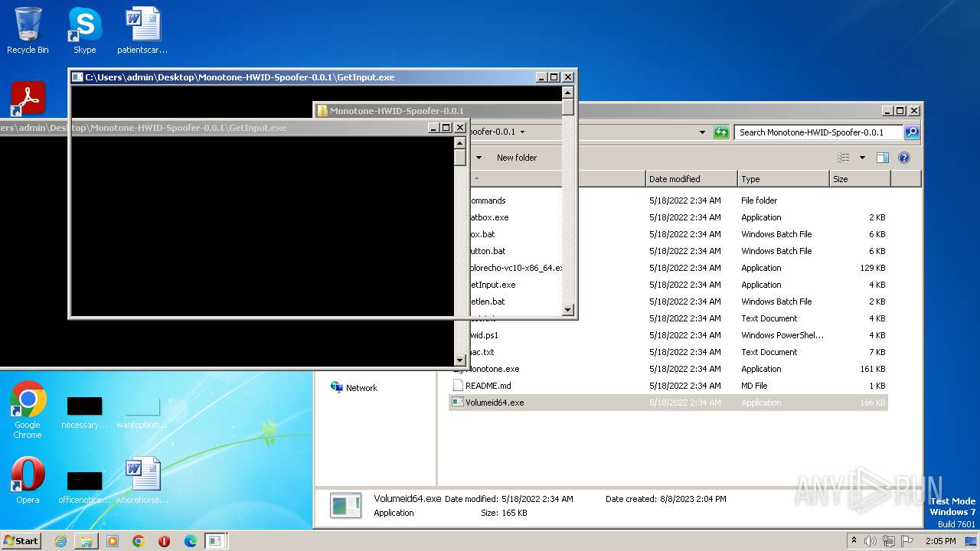
Task: Click the Explorer refresh button
Action: click(x=721, y=132)
